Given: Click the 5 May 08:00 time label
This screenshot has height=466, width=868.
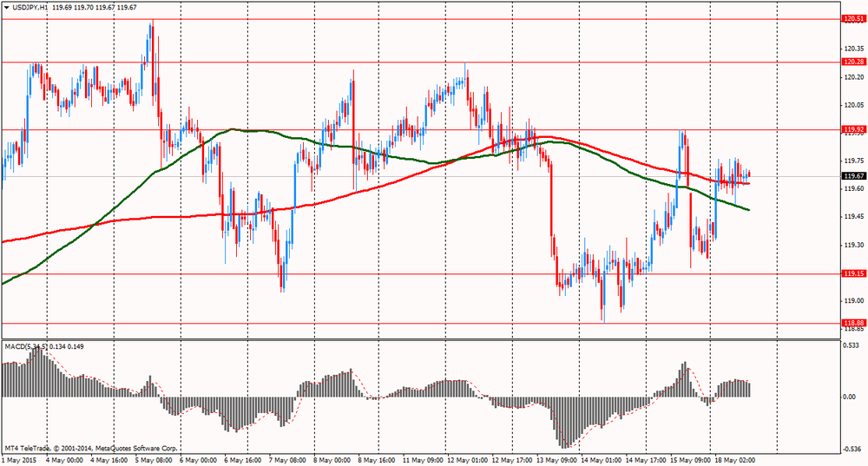Looking at the screenshot, I should click(154, 460).
